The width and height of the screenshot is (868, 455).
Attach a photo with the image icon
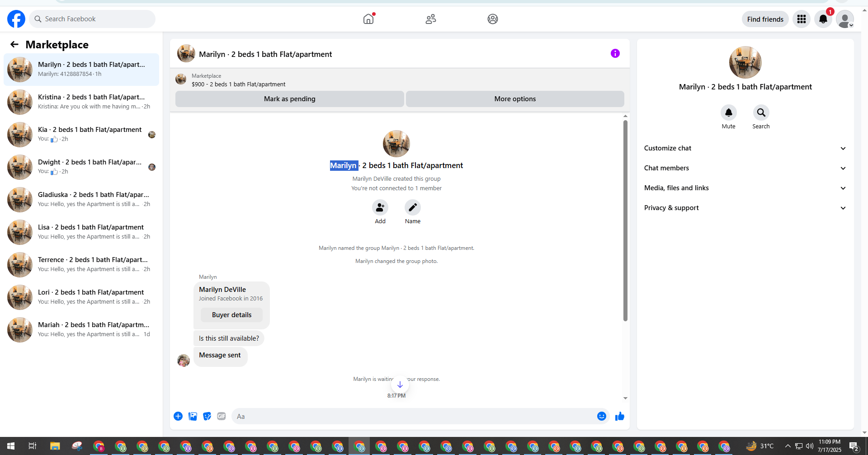click(193, 416)
